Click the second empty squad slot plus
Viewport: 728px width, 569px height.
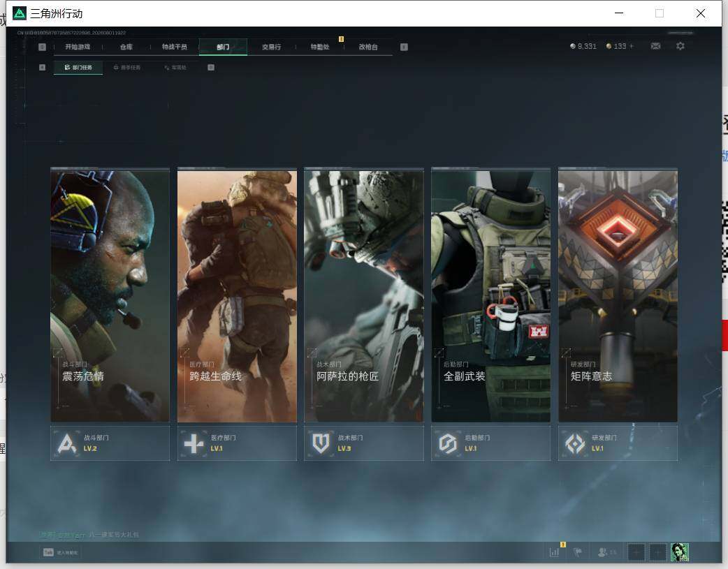[x=657, y=552]
